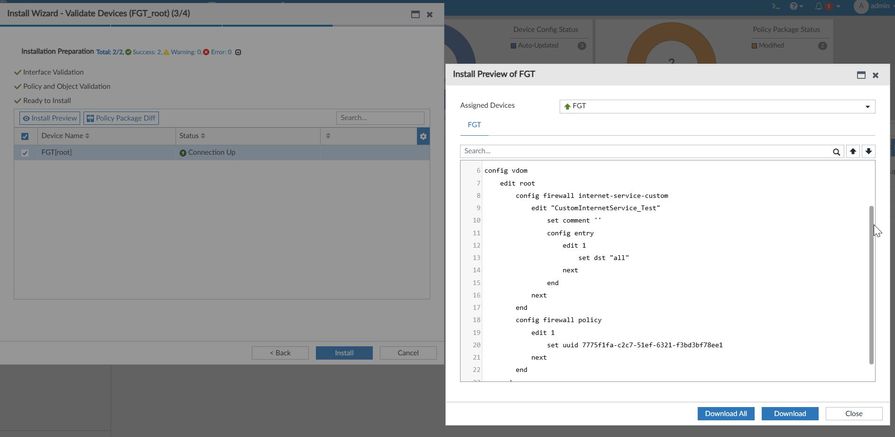Click the line 'config firewall policy'
The height and width of the screenshot is (437, 895).
point(558,320)
